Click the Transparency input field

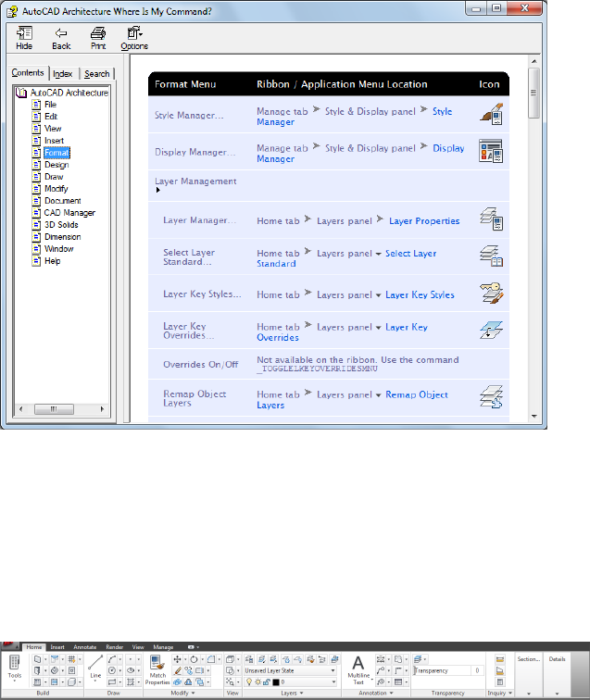coord(448,670)
